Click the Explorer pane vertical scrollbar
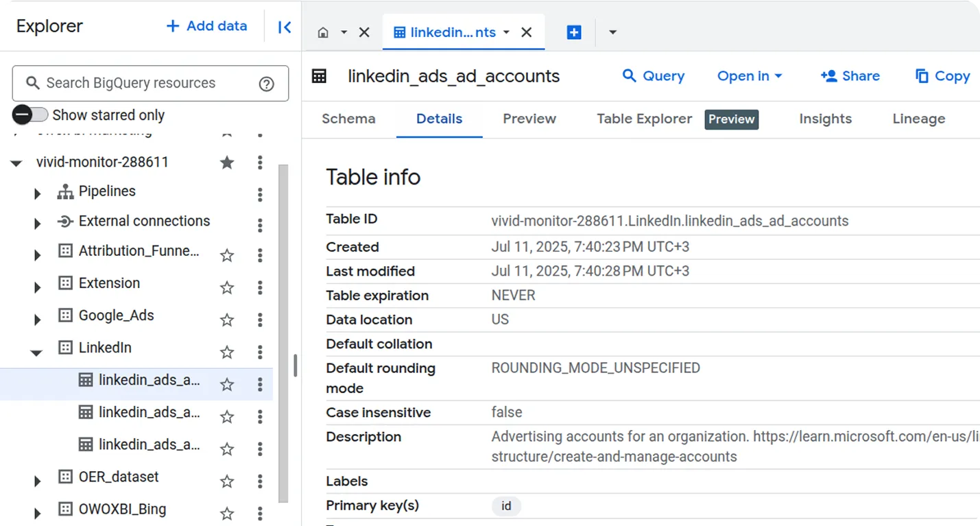The width and height of the screenshot is (980, 526). [x=284, y=333]
